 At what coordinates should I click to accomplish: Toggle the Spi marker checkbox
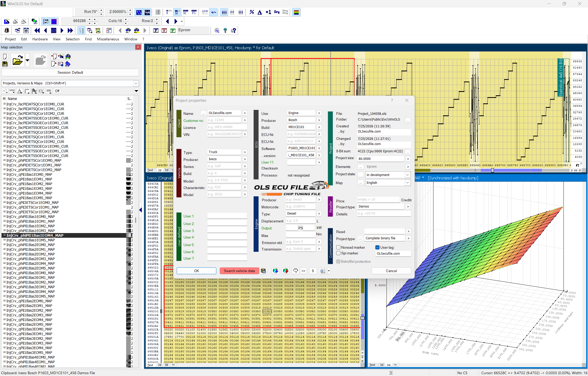click(338, 253)
